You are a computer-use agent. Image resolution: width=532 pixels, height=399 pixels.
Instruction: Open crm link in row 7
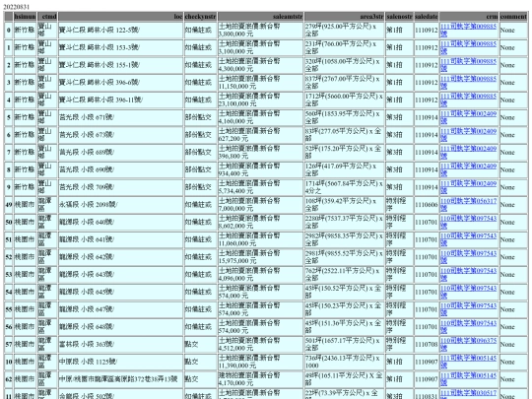[468, 153]
